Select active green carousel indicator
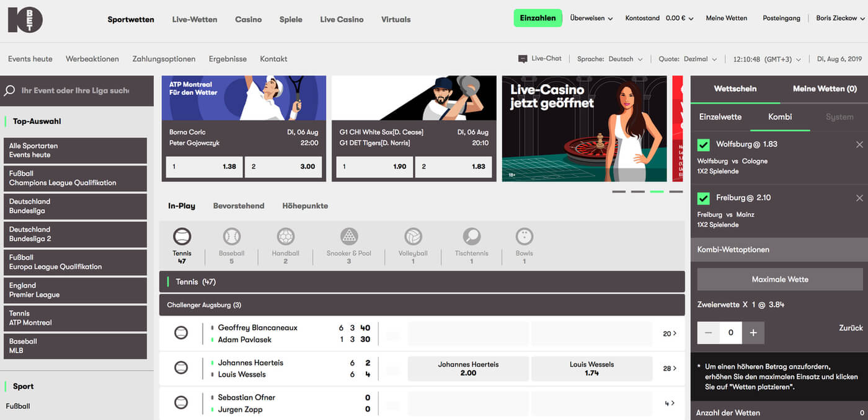Screen dimensions: 868x420 pos(657,191)
